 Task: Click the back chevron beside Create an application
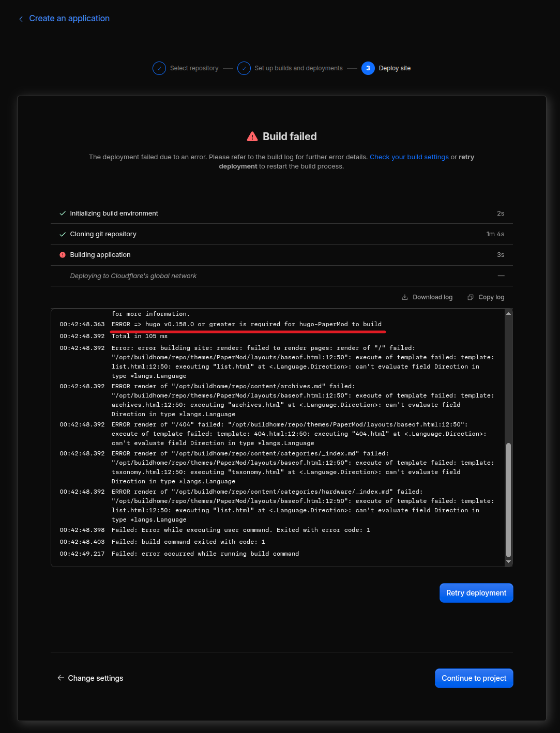21,19
